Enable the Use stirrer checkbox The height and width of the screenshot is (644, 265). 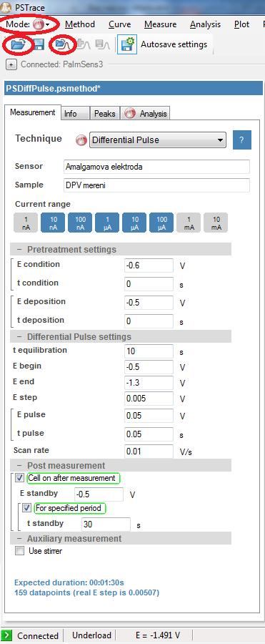pyautogui.click(x=20, y=551)
